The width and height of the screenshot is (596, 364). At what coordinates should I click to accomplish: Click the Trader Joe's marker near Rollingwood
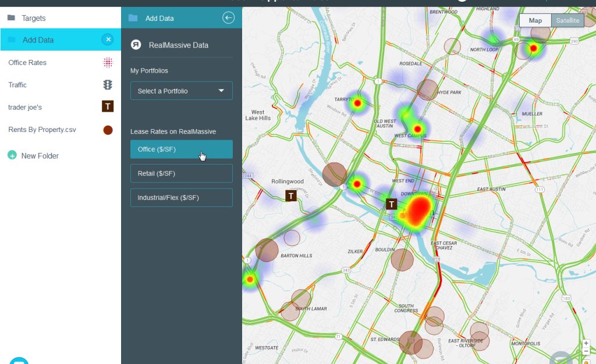[292, 196]
